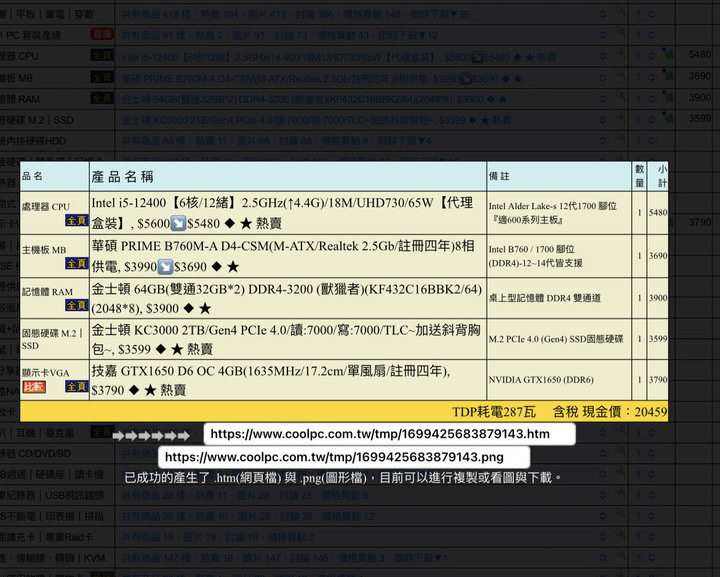Click the magnifier icon in the 專業Raid卡 row
The image size is (720, 577).
620,535
